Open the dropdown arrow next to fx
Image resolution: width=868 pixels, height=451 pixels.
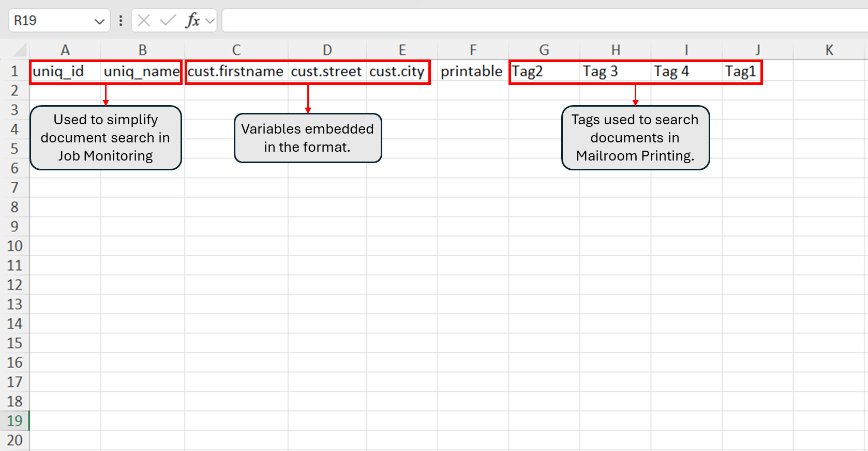click(x=210, y=21)
